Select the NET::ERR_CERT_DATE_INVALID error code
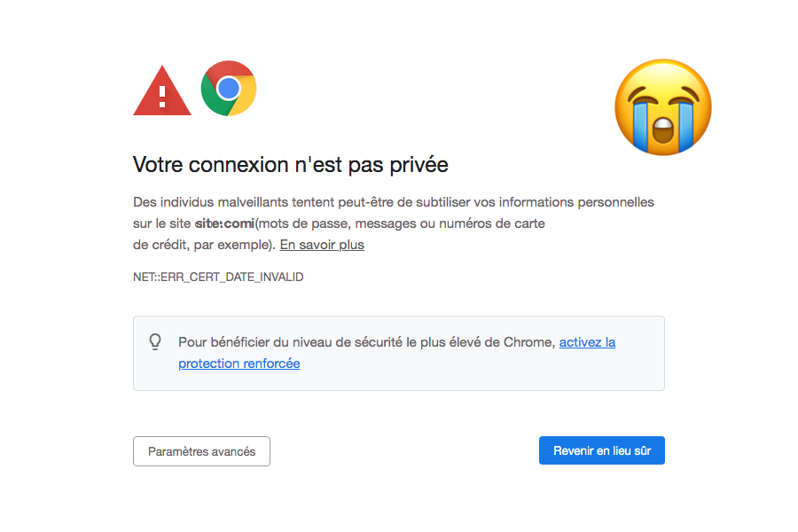The height and width of the screenshot is (532, 798). pyautogui.click(x=218, y=277)
